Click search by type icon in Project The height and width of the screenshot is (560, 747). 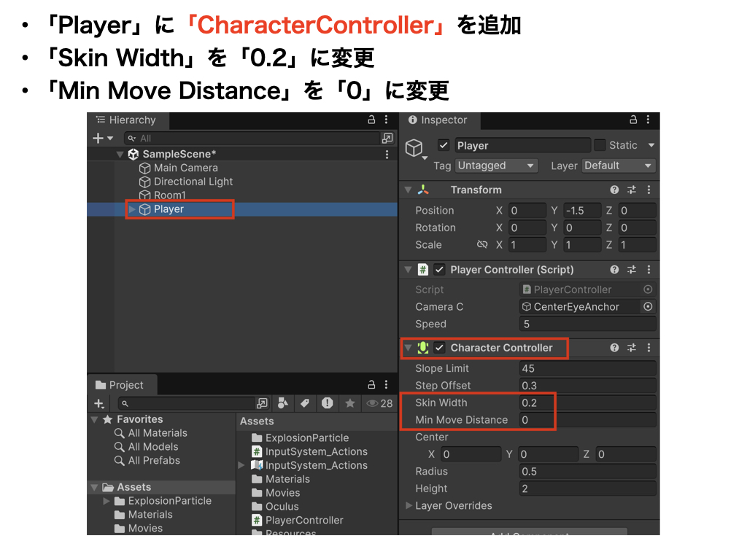pos(283,403)
